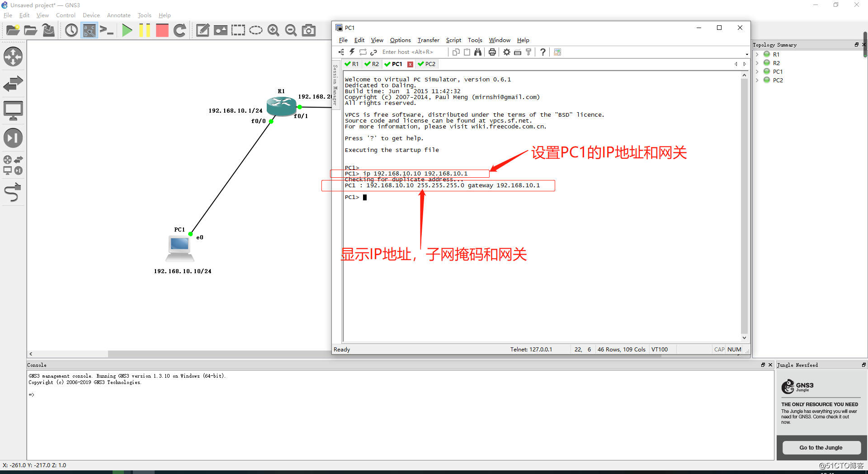Click the terminal vertical scrollbar down arrow
The image size is (868, 474).
(744, 338)
